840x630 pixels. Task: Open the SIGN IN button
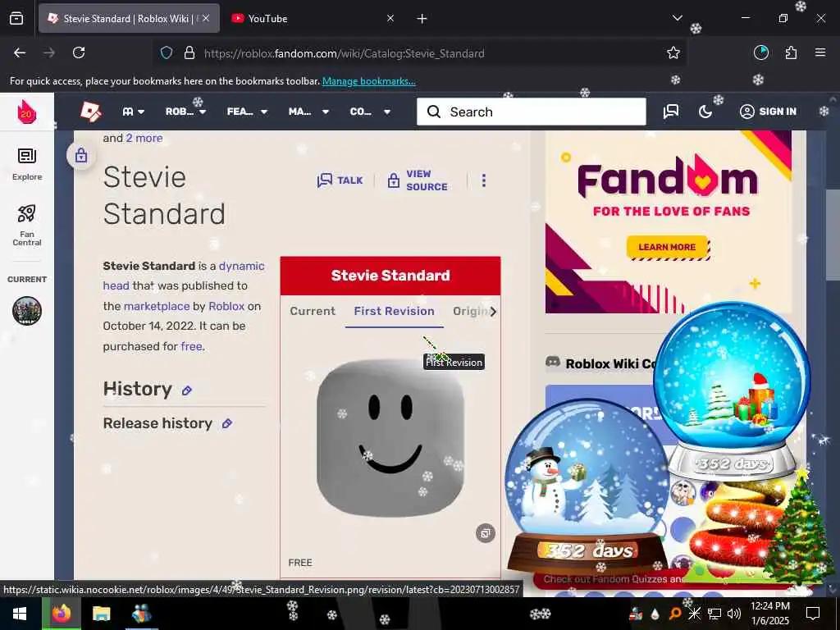pyautogui.click(x=768, y=112)
